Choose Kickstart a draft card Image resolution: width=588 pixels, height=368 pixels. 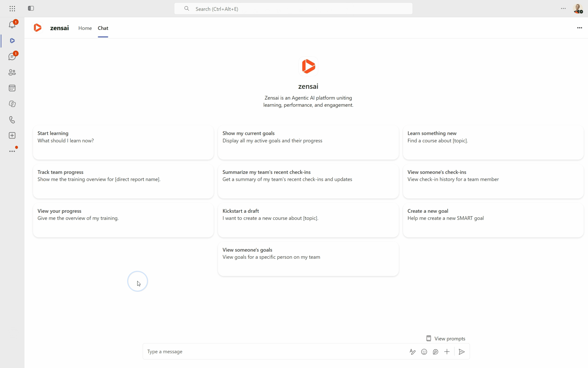[x=308, y=220]
